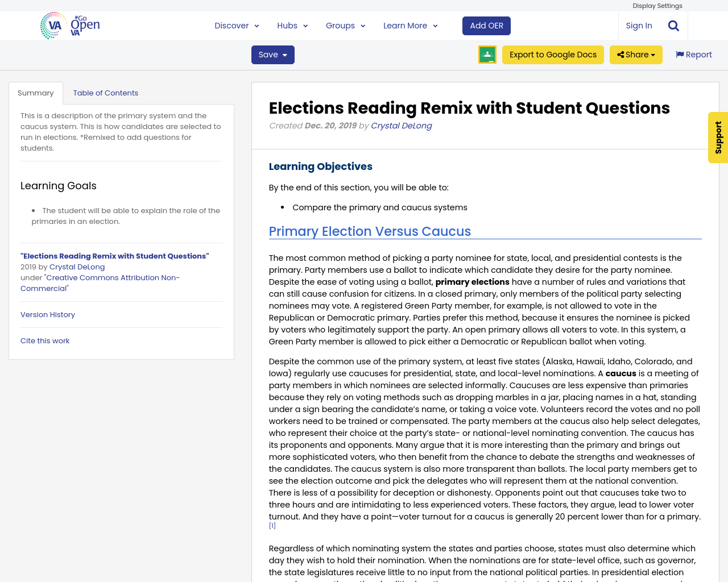Viewport: 728px width, 582px height.
Task: View the Crystal DeLong author profile
Action: pos(401,124)
